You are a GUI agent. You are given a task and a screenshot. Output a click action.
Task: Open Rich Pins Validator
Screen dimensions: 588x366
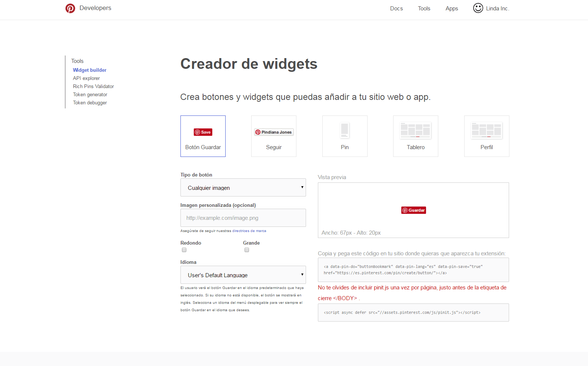93,86
